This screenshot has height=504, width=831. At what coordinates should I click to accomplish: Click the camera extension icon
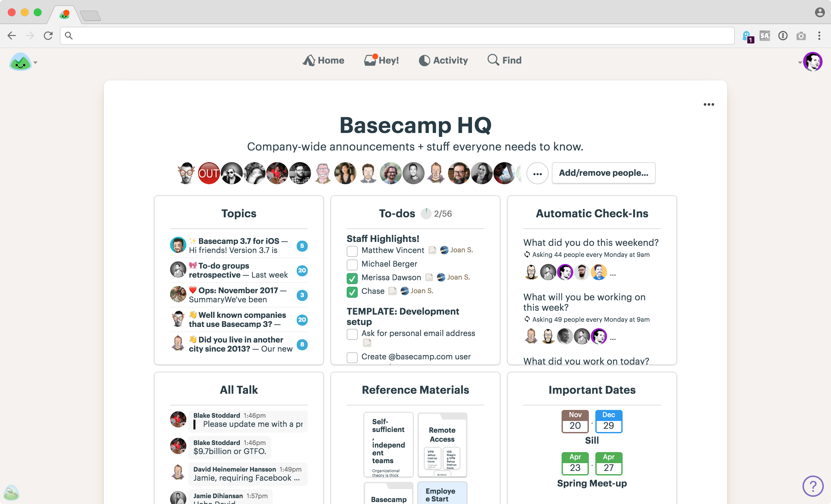pos(801,35)
